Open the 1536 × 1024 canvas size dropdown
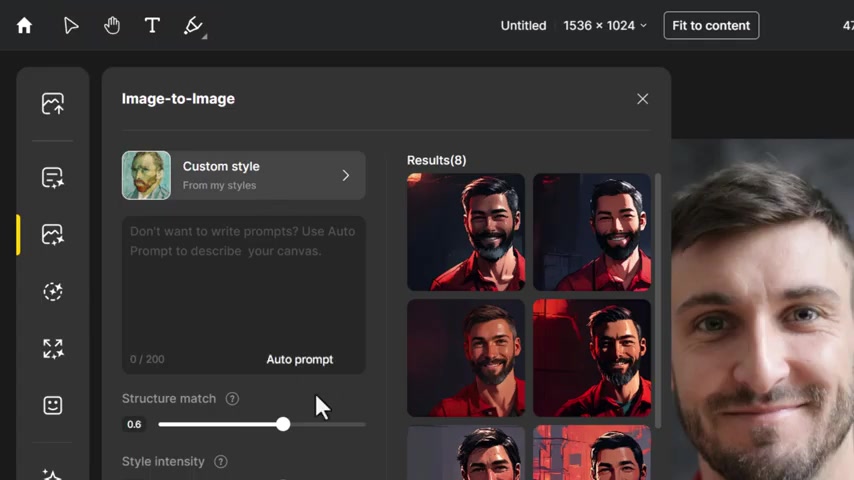This screenshot has height=480, width=854. pos(605,26)
